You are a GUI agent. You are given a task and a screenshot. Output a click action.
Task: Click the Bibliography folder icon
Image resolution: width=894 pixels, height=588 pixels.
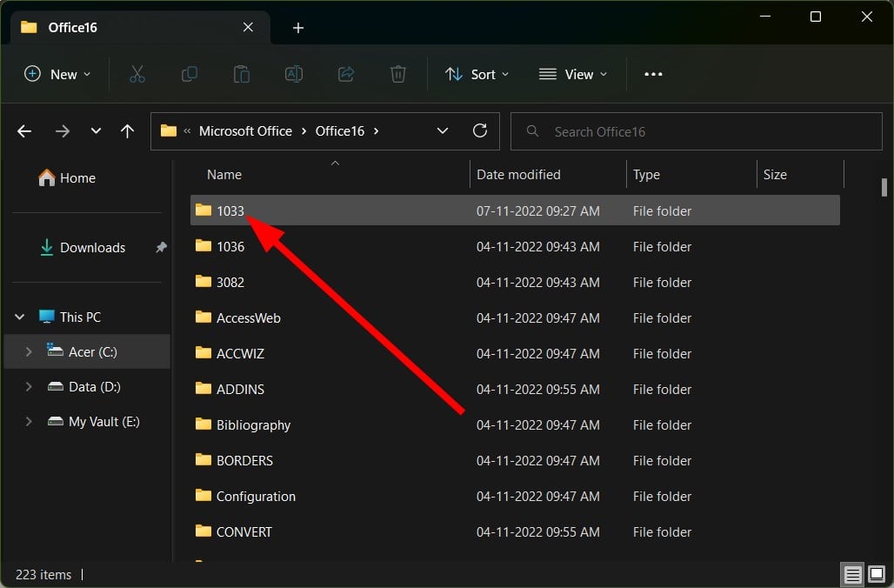(203, 424)
